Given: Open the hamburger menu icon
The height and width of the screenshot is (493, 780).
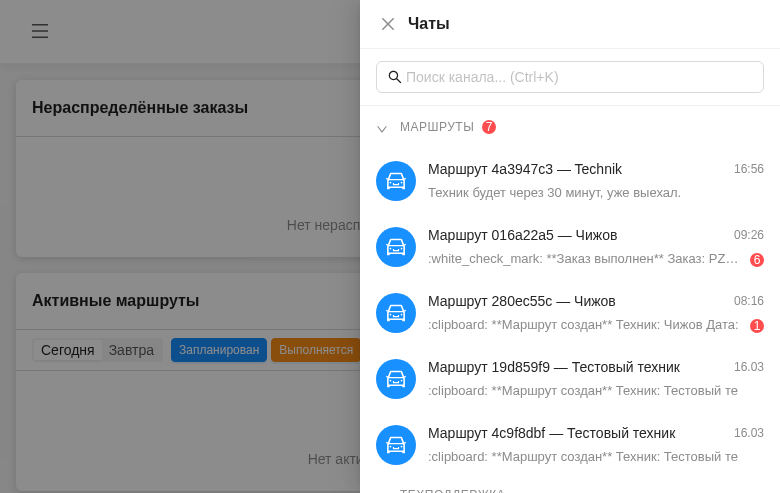Looking at the screenshot, I should pyautogui.click(x=40, y=31).
